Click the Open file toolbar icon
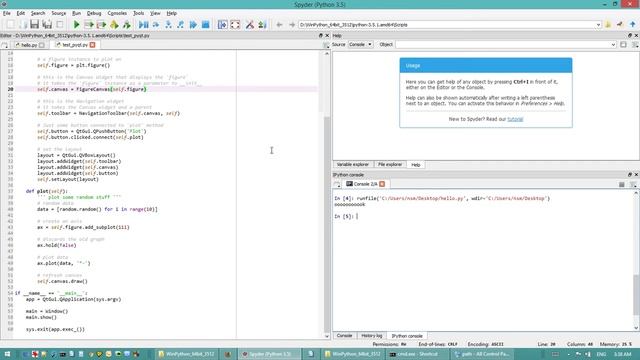 (x=23, y=24)
